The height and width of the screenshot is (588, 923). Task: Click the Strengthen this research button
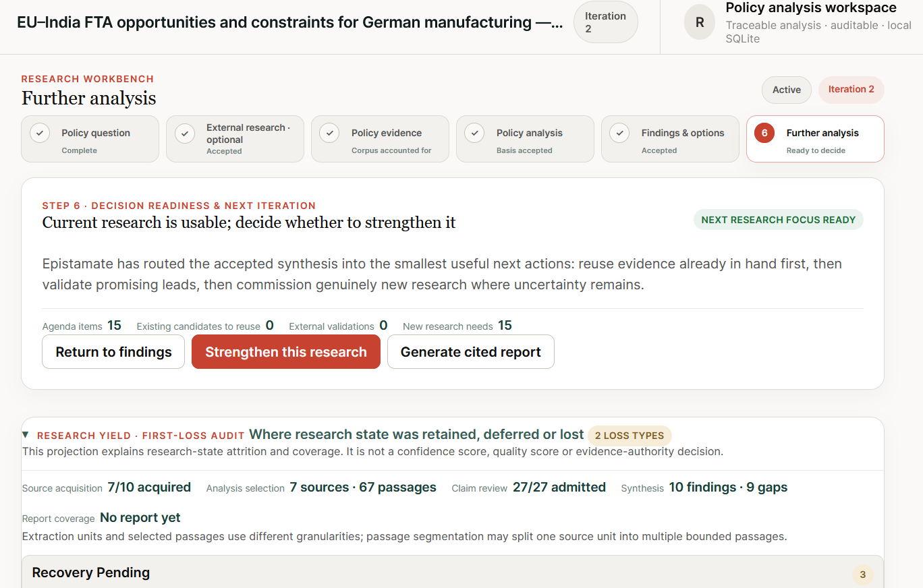coord(286,352)
